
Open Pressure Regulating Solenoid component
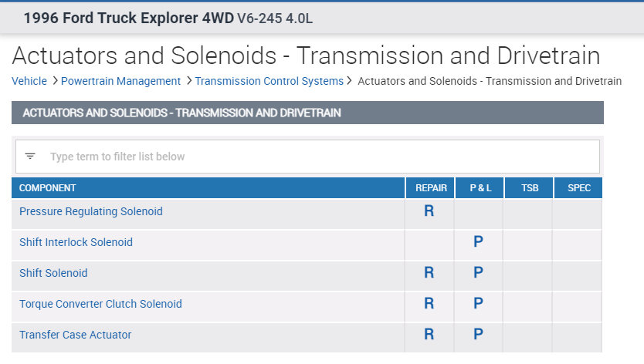pyautogui.click(x=91, y=211)
